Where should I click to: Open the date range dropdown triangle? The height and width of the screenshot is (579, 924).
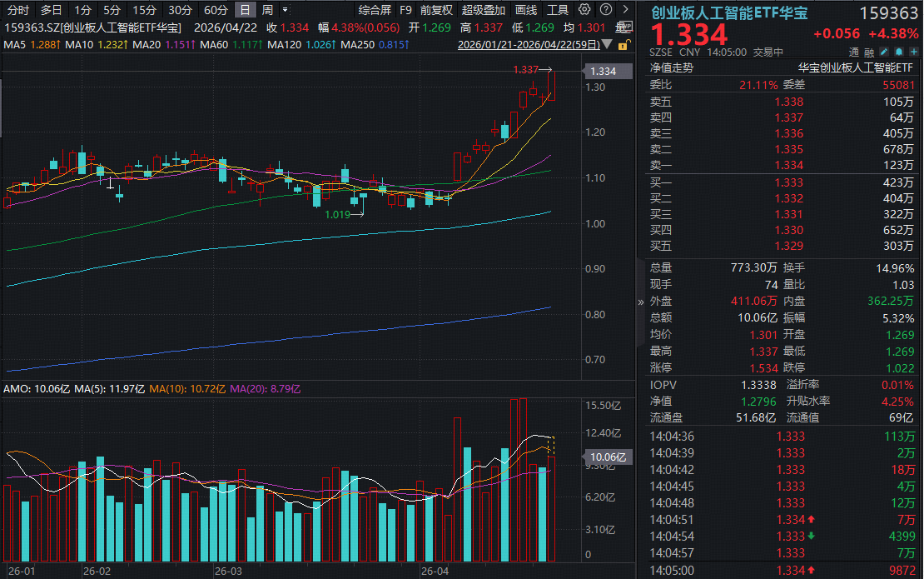[608, 43]
